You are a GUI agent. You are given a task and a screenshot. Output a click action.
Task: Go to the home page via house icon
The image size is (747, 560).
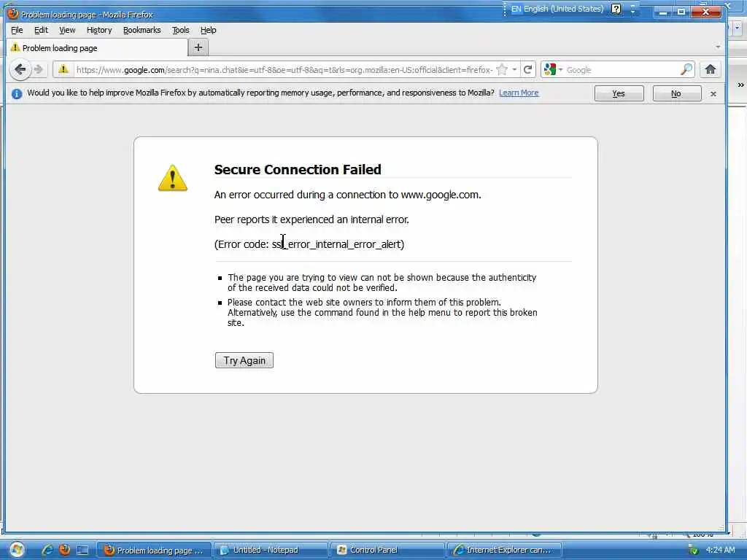coord(711,69)
